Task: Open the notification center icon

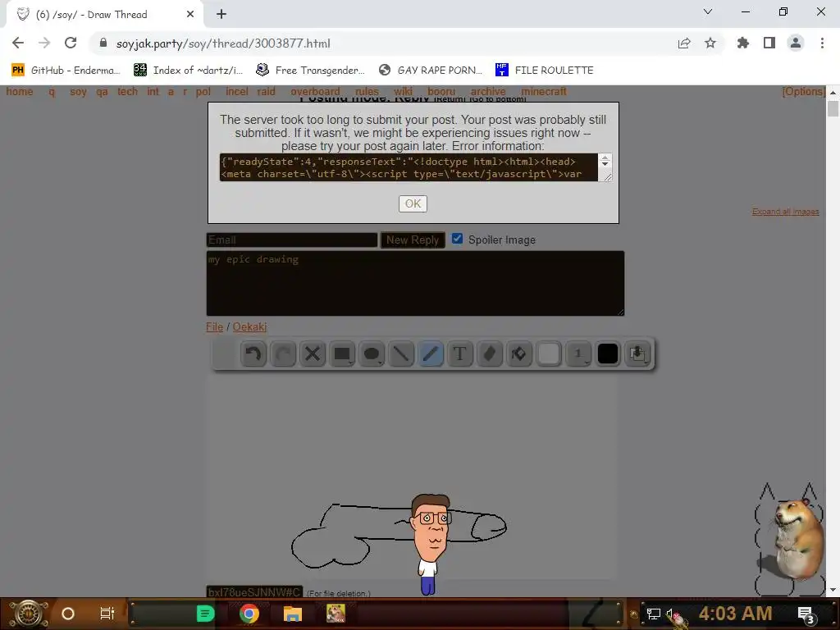Action: 806,614
